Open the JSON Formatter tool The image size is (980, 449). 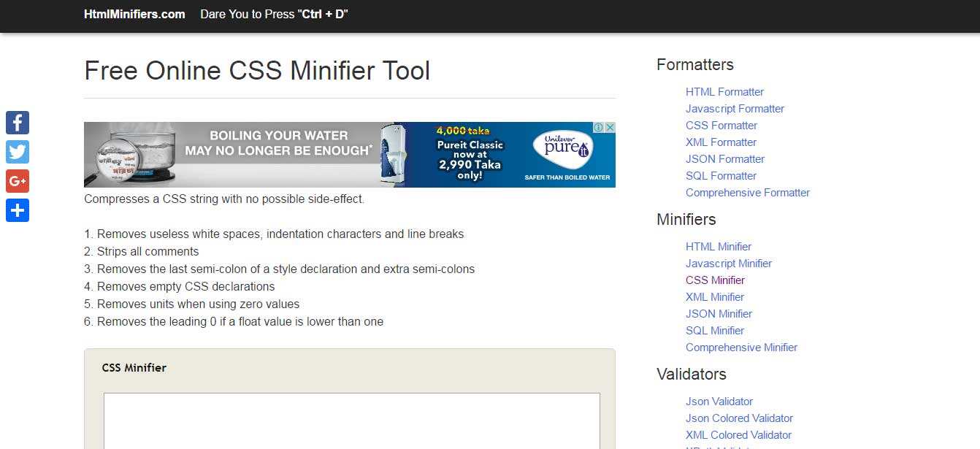tap(725, 159)
